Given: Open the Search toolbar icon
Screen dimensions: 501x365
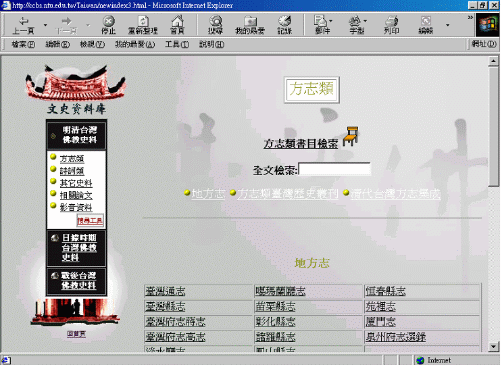Looking at the screenshot, I should 216,21.
